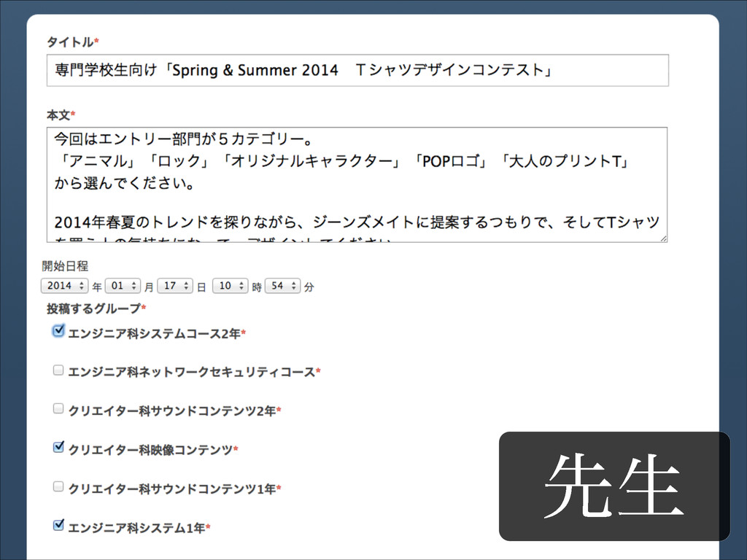
Task: Open the 54 minute dropdown
Action: [282, 286]
